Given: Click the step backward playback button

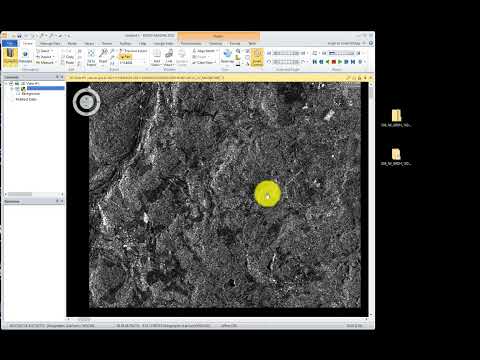Looking at the screenshot, I should (321, 62).
